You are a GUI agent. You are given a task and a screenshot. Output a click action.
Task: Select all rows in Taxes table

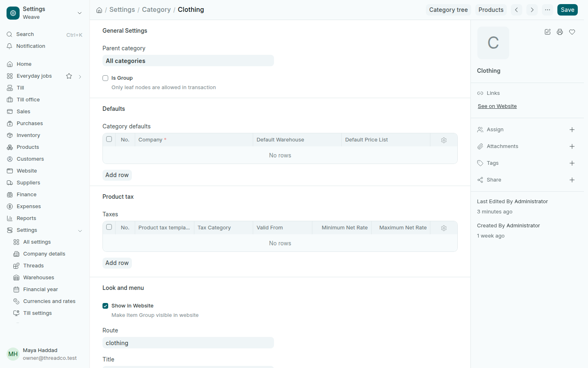click(x=109, y=227)
